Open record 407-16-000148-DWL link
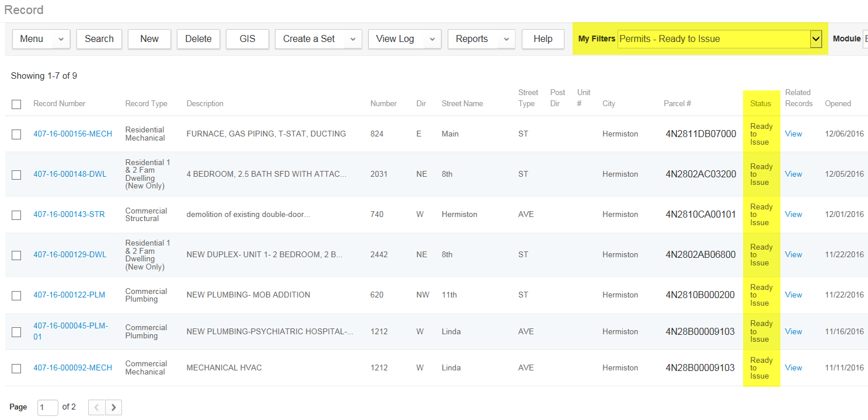Screen dimensions: 868x420 (x=70, y=174)
